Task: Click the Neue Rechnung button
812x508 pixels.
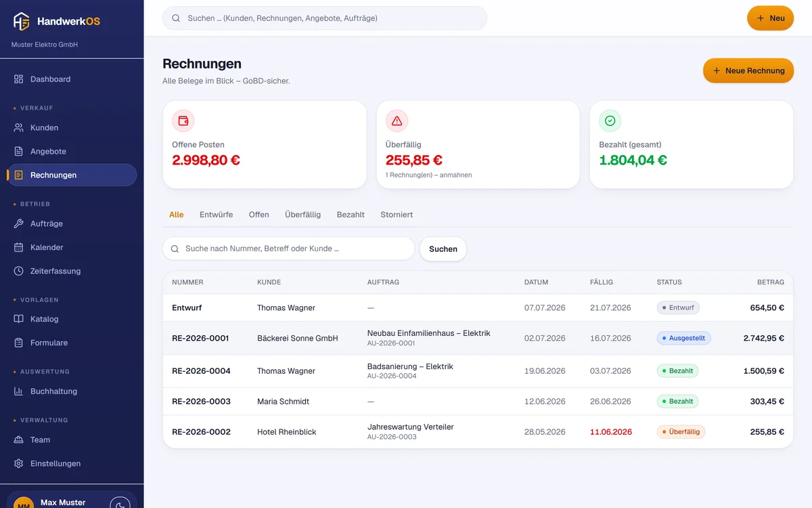Action: pos(748,70)
